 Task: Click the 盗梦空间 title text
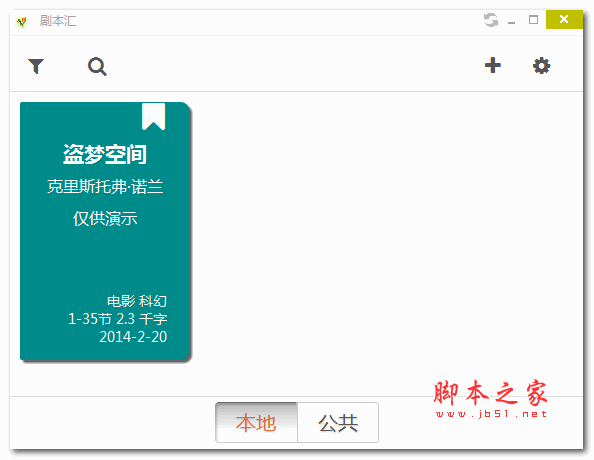(105, 154)
